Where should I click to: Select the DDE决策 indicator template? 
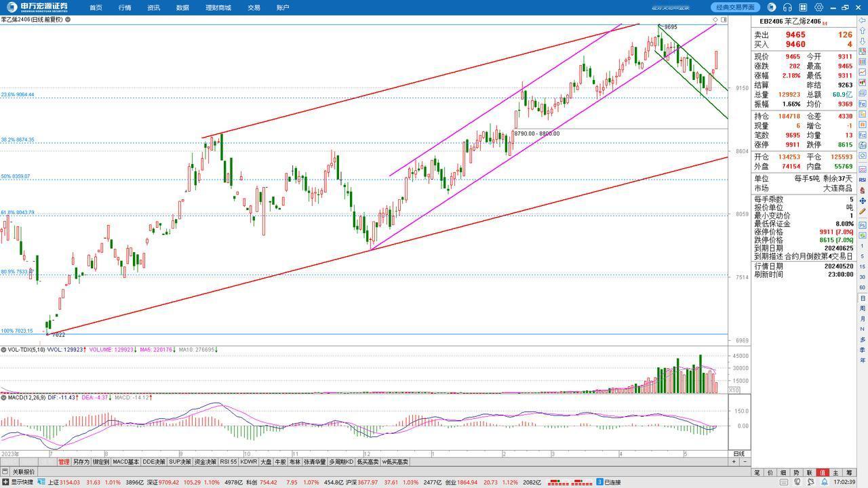tap(153, 462)
